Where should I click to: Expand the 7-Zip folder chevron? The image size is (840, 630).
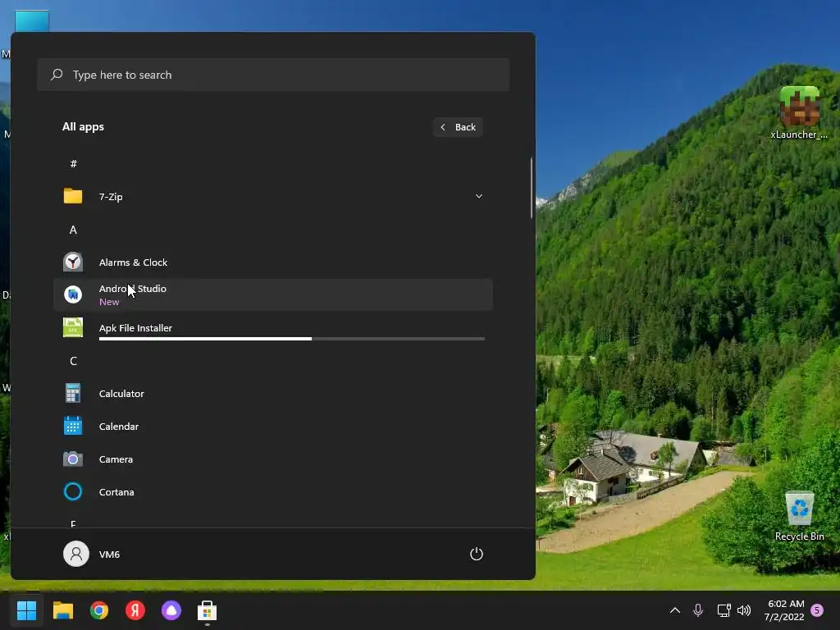click(x=479, y=196)
